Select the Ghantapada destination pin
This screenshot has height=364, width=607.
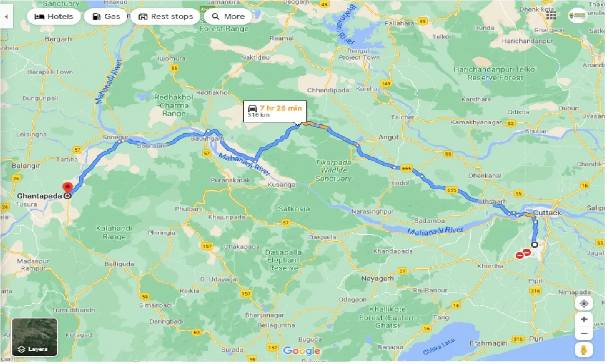[67, 189]
